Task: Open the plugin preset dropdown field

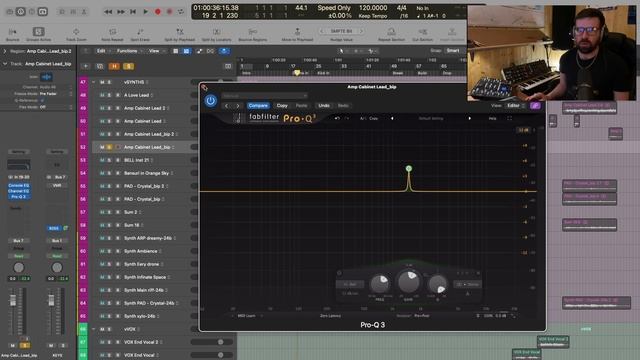Action: pyautogui.click(x=264, y=96)
